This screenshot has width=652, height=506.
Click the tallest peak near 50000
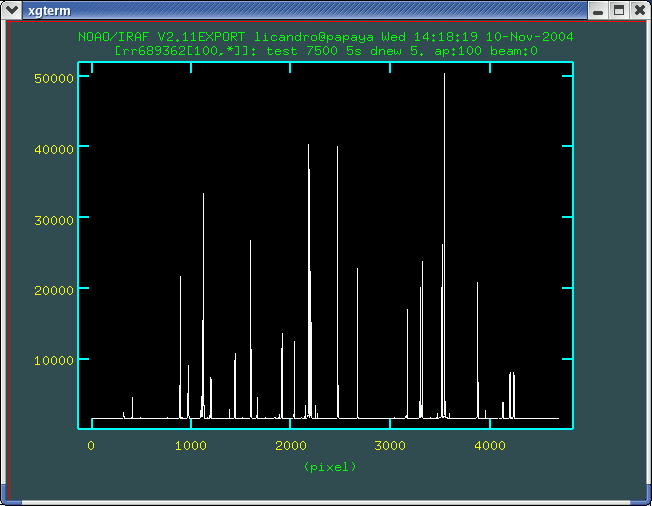point(444,76)
